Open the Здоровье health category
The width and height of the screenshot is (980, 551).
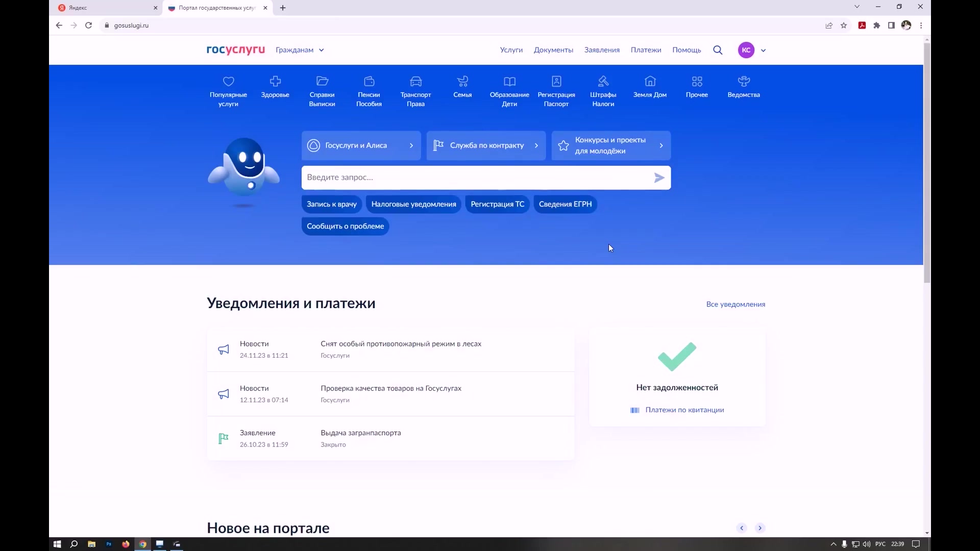coord(275,87)
